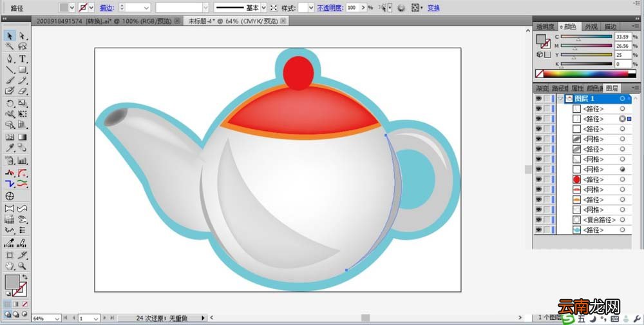Screen dimensions: 644x325
Task: Open the 样式 graphic style dropdown
Action: pyautogui.click(x=311, y=7)
